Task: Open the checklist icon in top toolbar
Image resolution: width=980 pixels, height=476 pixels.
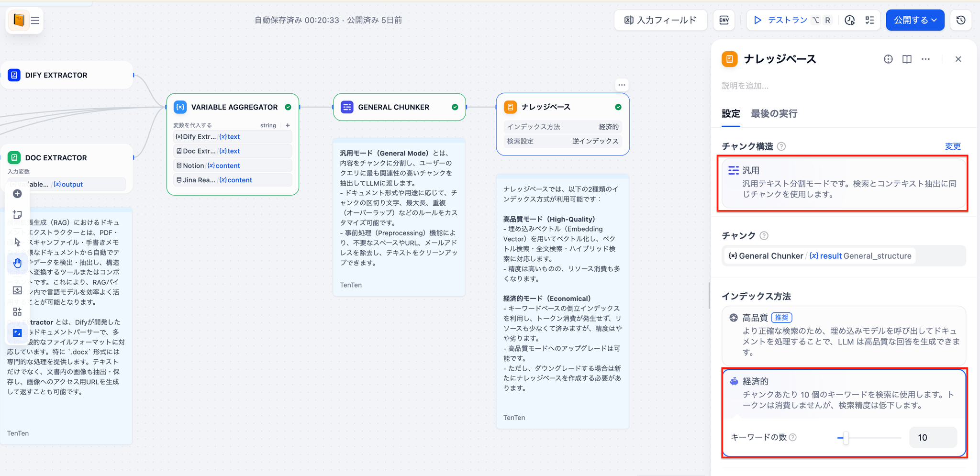Action: point(869,20)
